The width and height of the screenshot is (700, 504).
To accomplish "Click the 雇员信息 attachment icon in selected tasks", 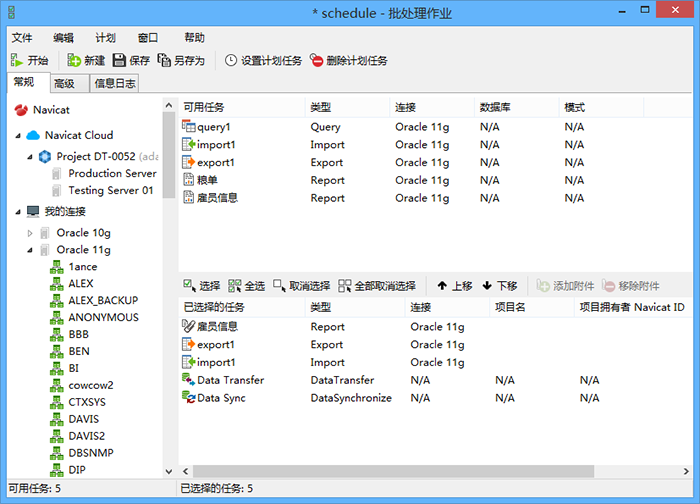I will (188, 326).
